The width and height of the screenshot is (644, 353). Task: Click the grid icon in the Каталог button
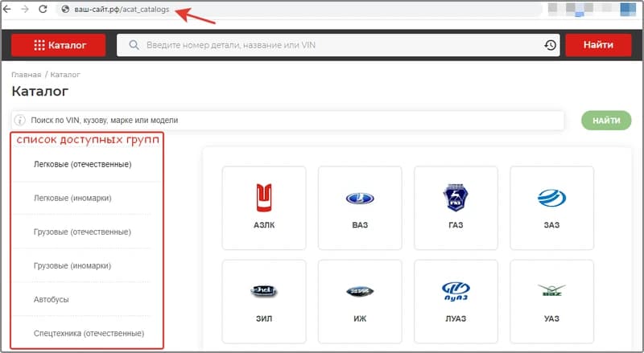pos(39,45)
